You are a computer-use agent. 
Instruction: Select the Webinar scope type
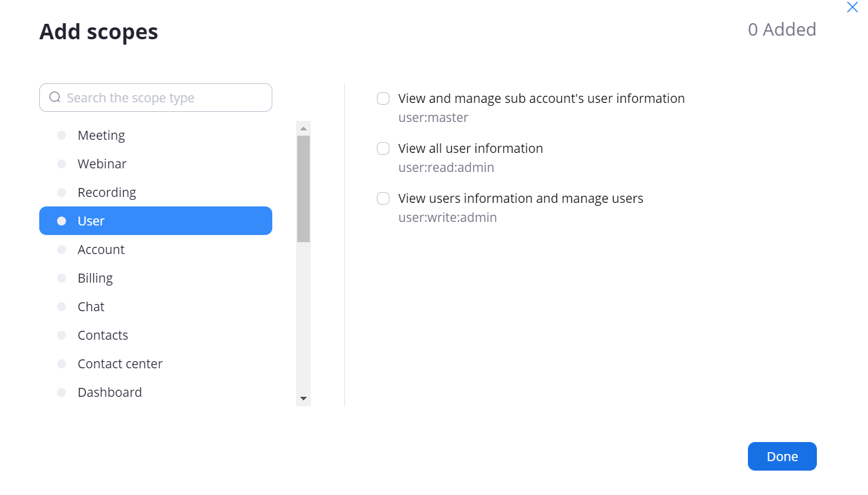pyautogui.click(x=102, y=164)
